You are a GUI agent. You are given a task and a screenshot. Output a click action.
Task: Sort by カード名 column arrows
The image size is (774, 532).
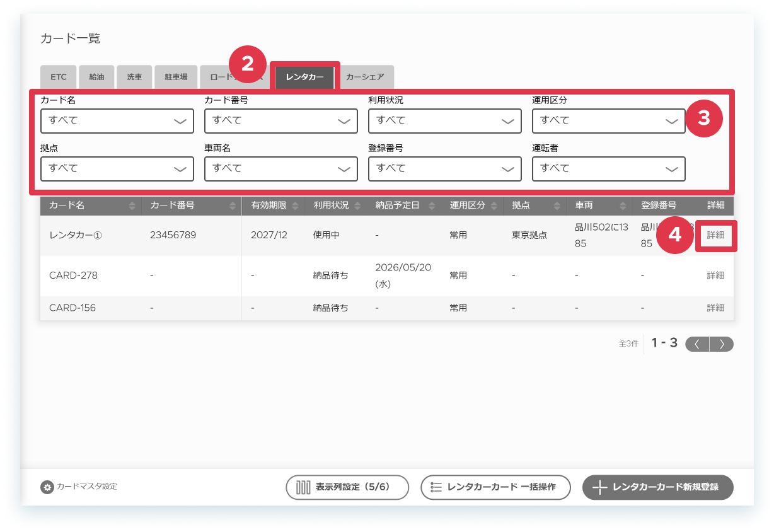(132, 205)
